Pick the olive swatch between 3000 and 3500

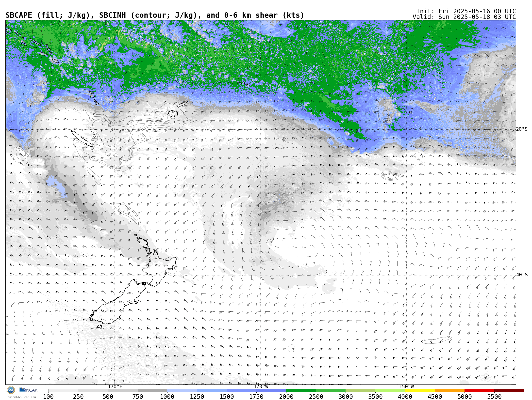coord(361,391)
